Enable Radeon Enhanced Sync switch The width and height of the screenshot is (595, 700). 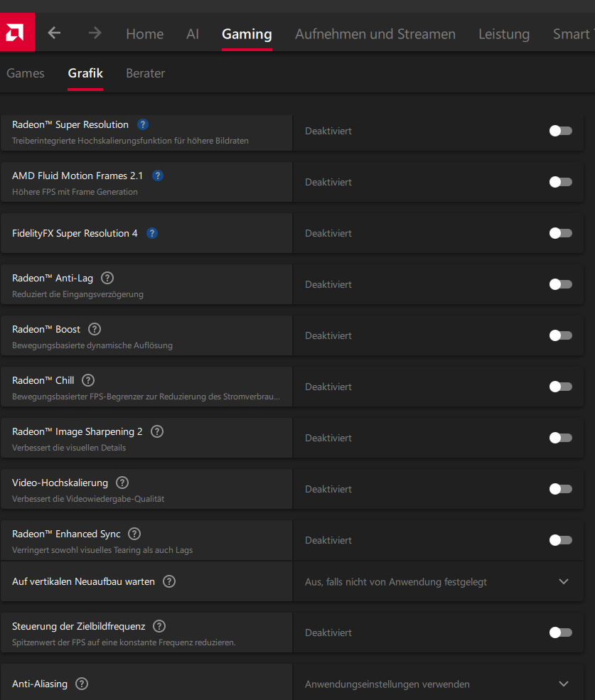click(x=561, y=540)
